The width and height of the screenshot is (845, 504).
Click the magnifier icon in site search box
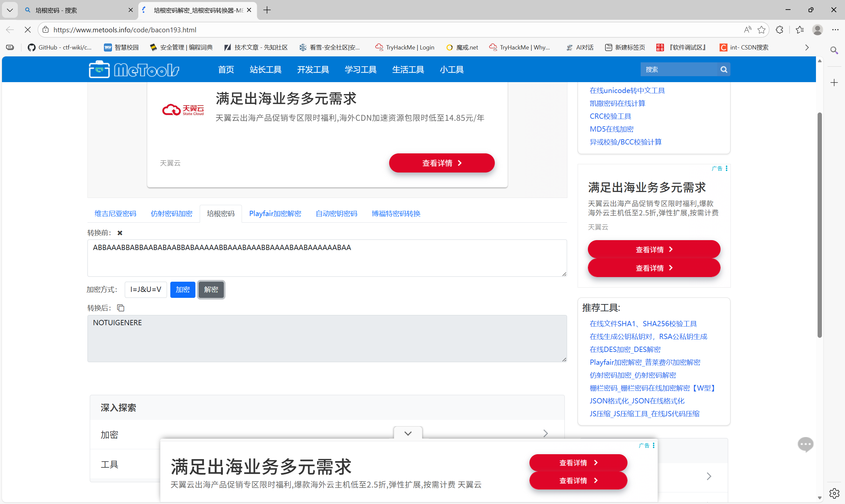[724, 70]
